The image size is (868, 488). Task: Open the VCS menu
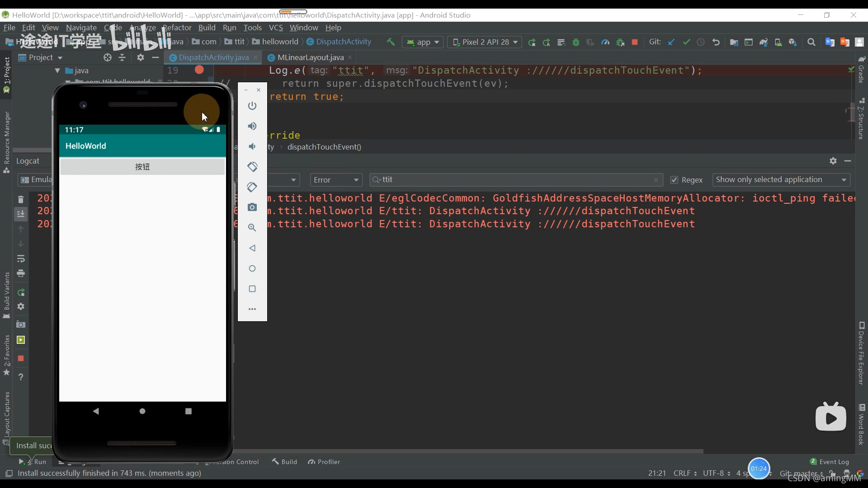tap(276, 28)
